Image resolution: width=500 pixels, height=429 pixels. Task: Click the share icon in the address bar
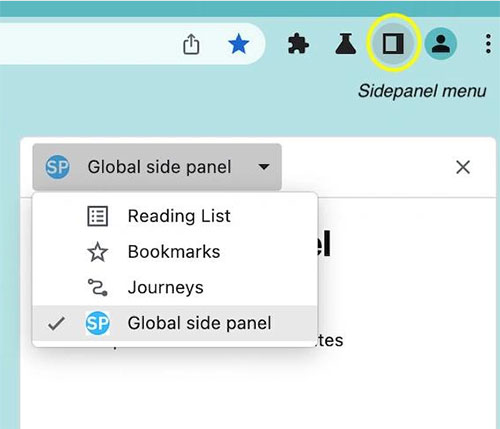[191, 44]
